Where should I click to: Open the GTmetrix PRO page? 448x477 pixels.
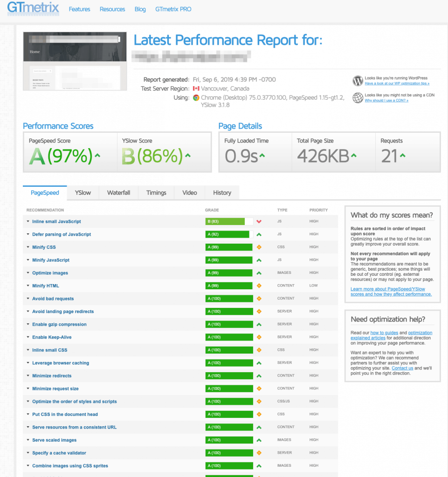(x=173, y=9)
